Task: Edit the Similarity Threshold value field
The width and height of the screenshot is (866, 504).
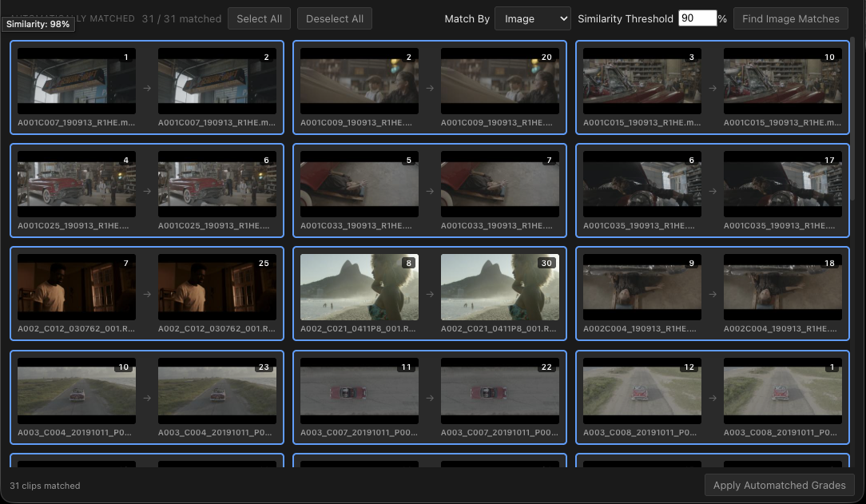Action: [x=697, y=18]
